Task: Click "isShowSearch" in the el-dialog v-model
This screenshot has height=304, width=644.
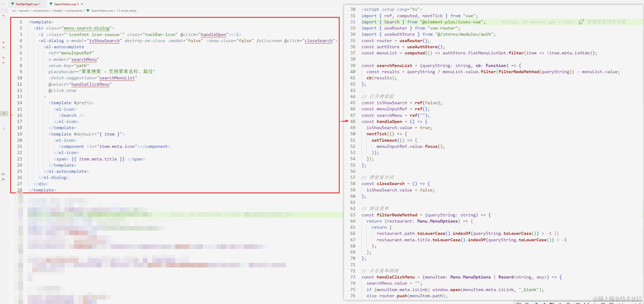Action: click(x=104, y=41)
